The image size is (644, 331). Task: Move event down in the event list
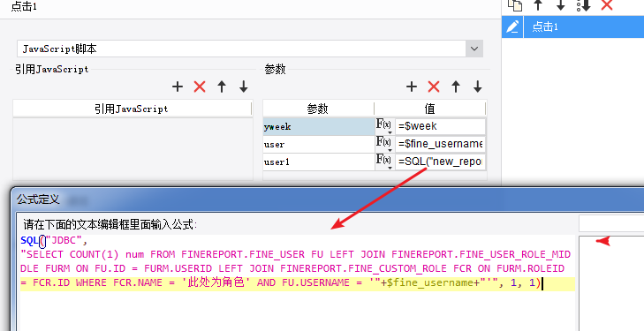click(561, 5)
